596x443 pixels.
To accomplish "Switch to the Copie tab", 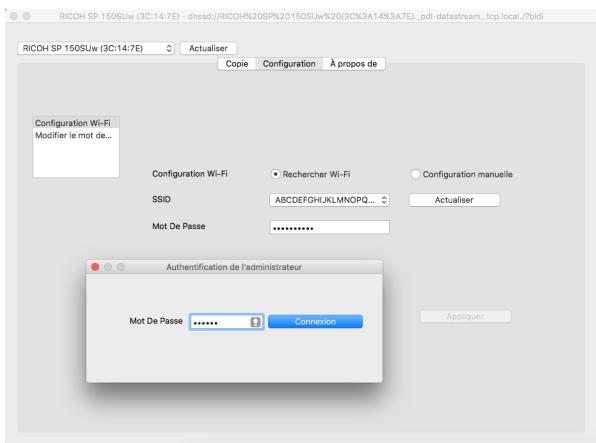I will pos(237,64).
